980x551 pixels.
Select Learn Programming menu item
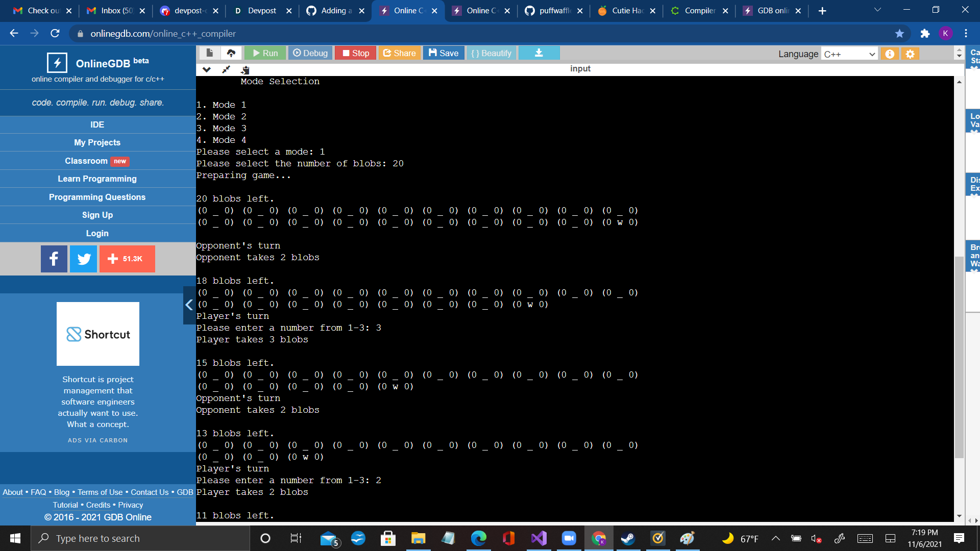tap(97, 179)
